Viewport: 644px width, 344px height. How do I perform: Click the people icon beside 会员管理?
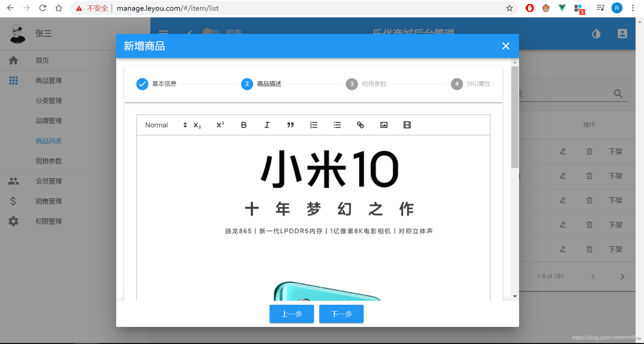[x=13, y=181]
